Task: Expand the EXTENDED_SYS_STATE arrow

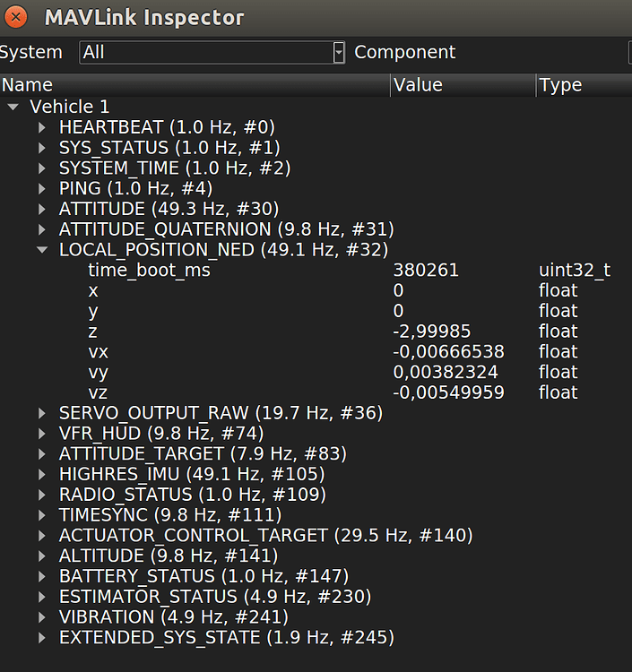Action: click(x=42, y=638)
